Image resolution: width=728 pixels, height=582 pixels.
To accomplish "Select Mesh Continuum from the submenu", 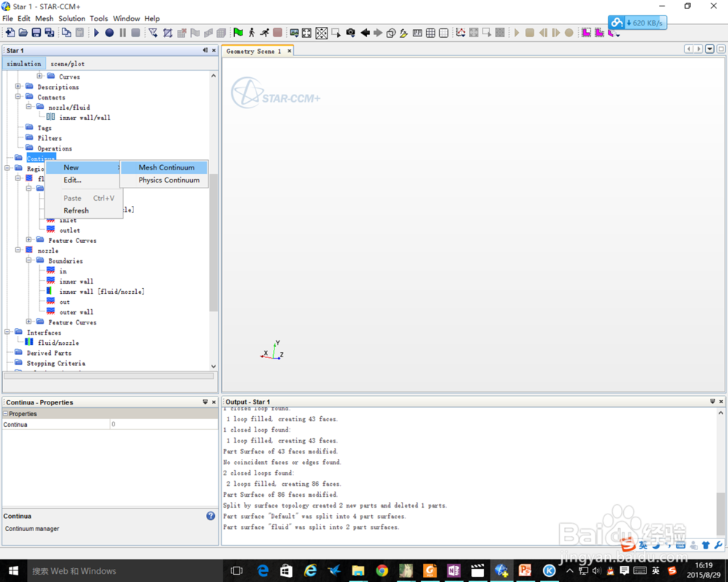I will [164, 167].
